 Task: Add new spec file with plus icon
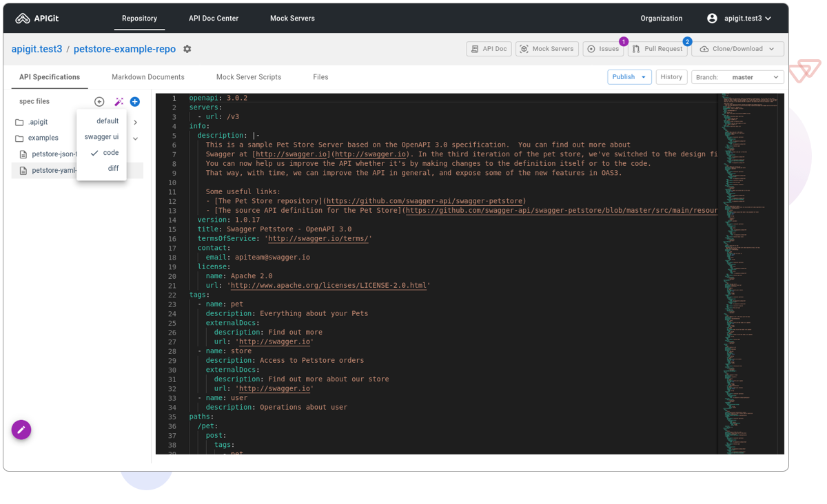pos(135,102)
